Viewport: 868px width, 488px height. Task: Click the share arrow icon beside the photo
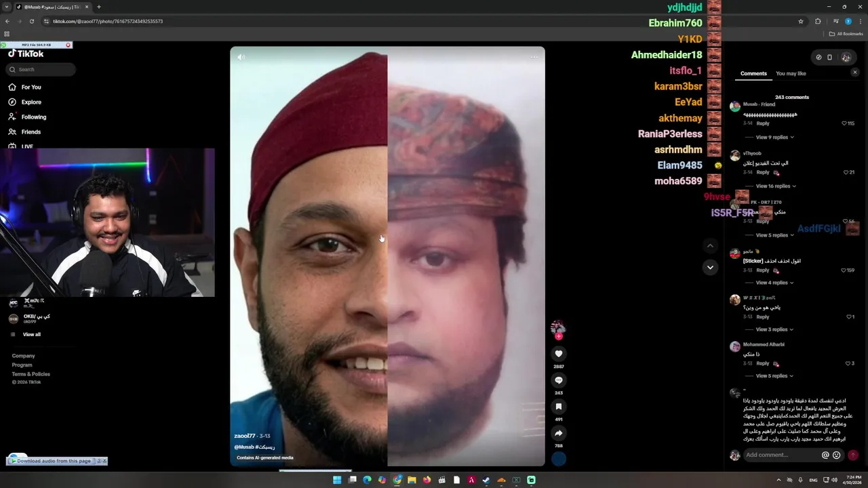559,433
